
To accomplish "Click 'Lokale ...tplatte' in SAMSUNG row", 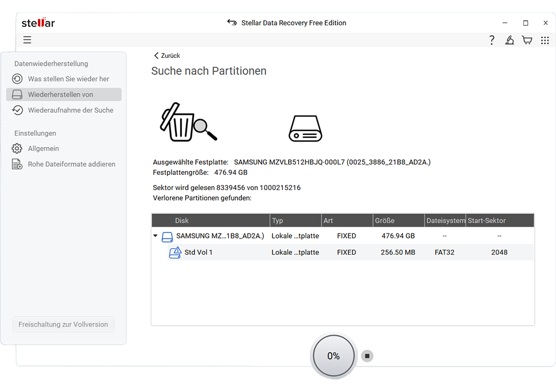I will tap(295, 236).
